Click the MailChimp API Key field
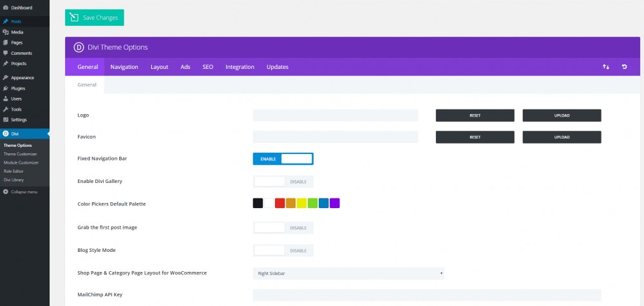Screen dimensions: 644x306 pyautogui.click(x=427, y=295)
